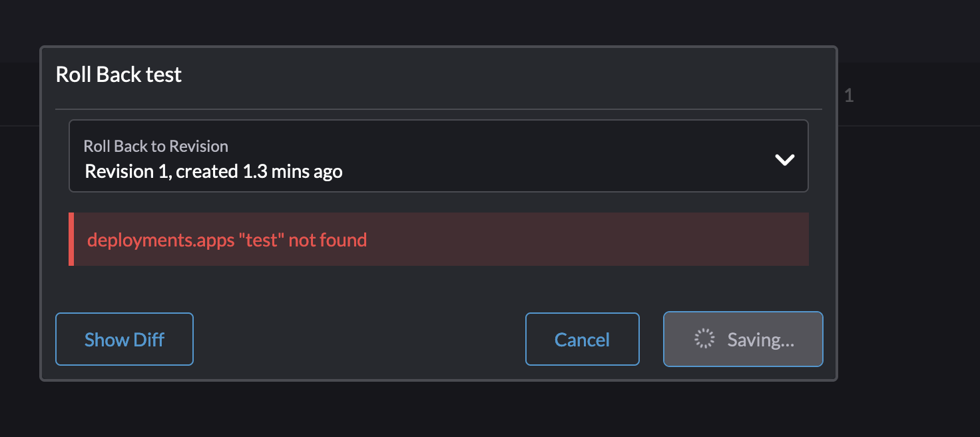The image size is (980, 437).
Task: Select the chevron on the revision selector
Action: pyautogui.click(x=784, y=160)
